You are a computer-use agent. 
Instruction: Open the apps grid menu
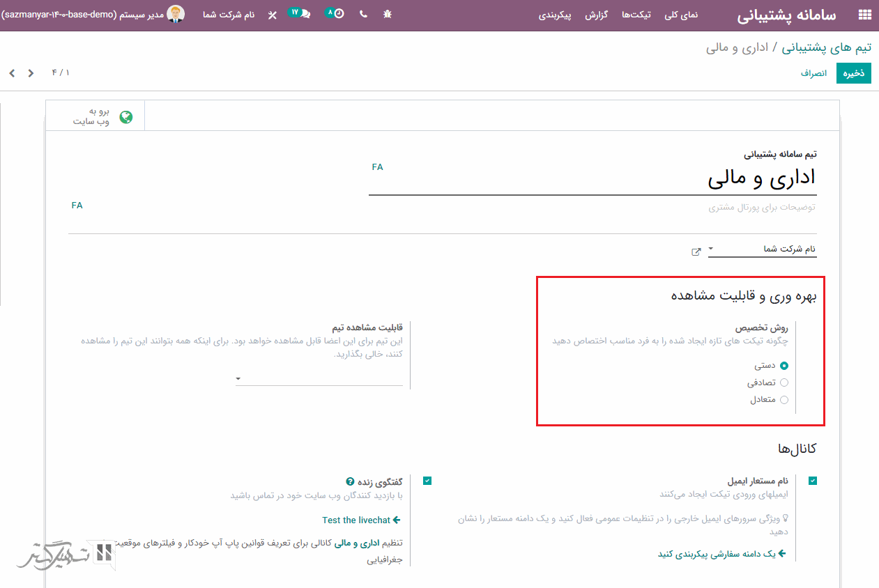[864, 15]
